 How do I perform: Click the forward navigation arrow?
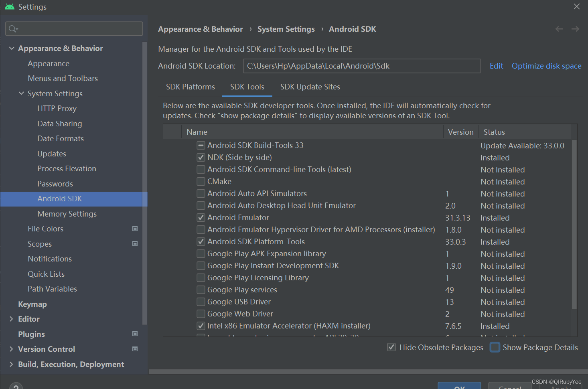(x=575, y=29)
